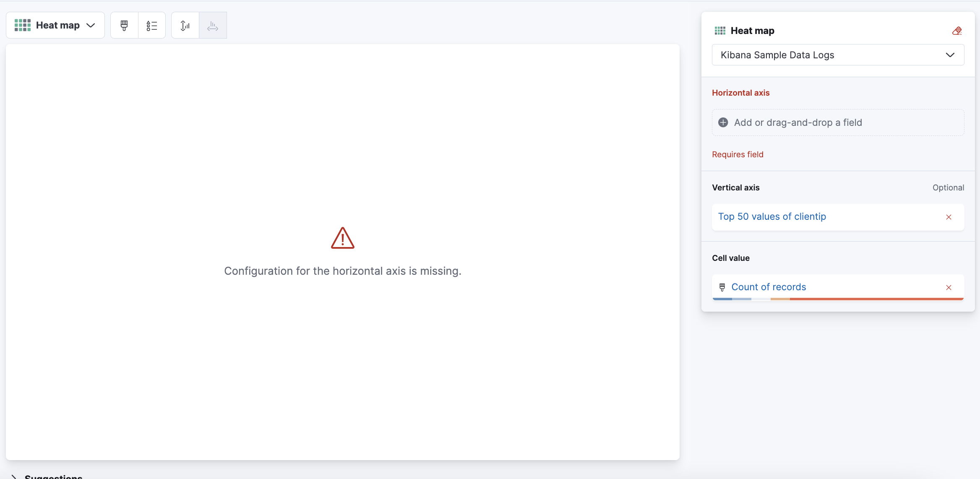Click the layer eraser icon to clear the layer

pos(957,31)
